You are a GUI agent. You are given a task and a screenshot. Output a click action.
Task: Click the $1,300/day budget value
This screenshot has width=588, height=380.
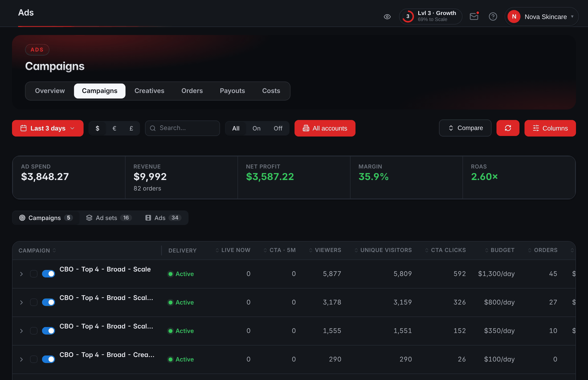click(496, 274)
